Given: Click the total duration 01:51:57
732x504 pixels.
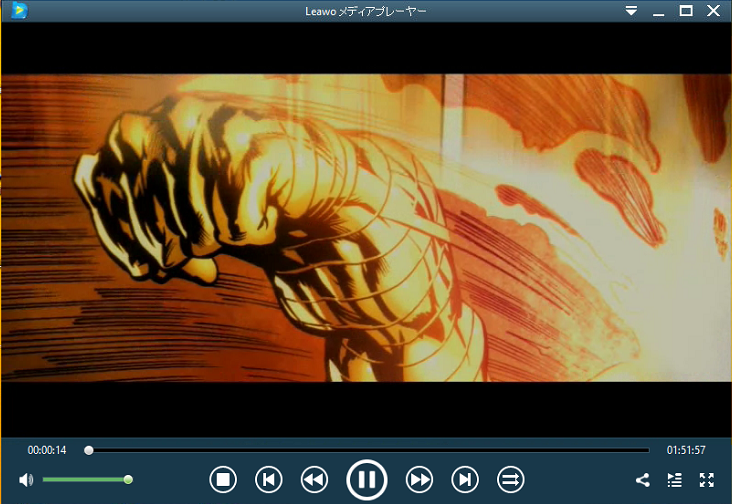Looking at the screenshot, I should click(x=686, y=450).
